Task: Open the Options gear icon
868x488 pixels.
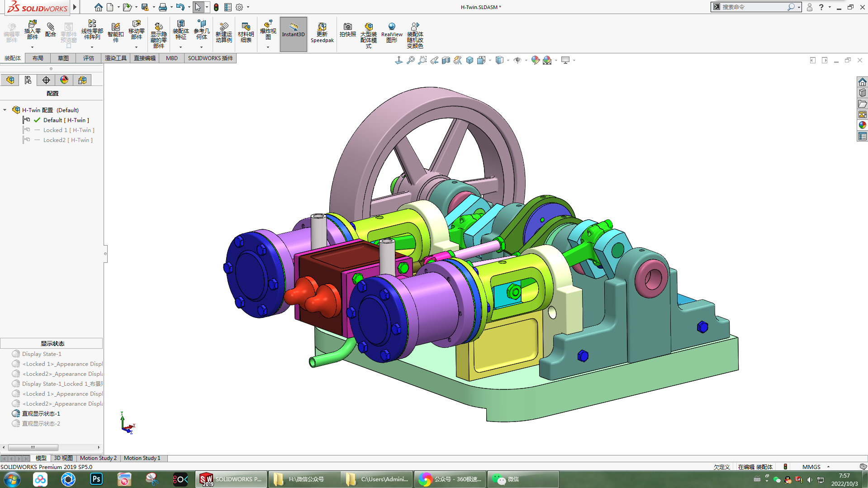Action: [x=239, y=7]
